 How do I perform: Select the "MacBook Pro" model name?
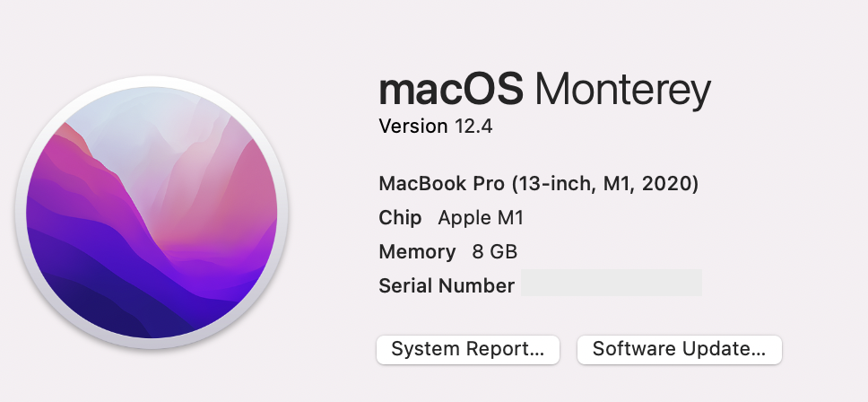tap(442, 184)
